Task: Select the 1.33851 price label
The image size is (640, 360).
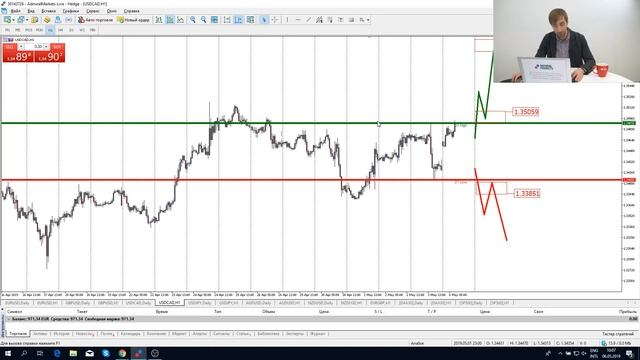Action: [527, 193]
